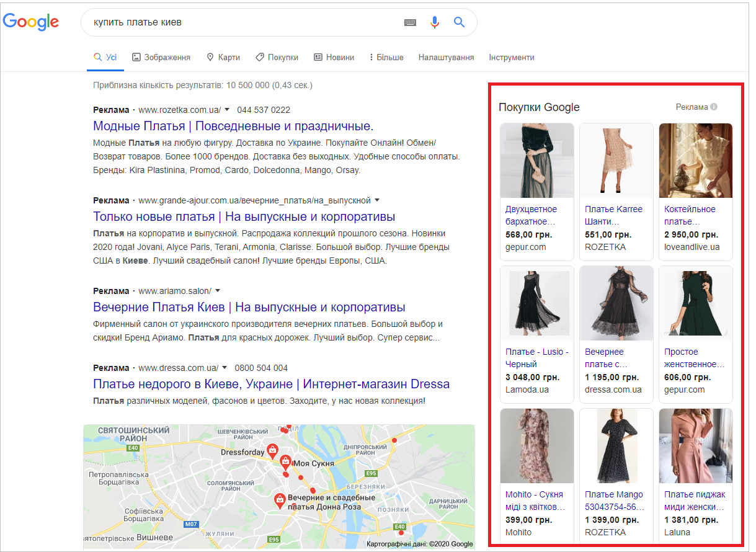Switch to the Зображення tab

click(161, 57)
